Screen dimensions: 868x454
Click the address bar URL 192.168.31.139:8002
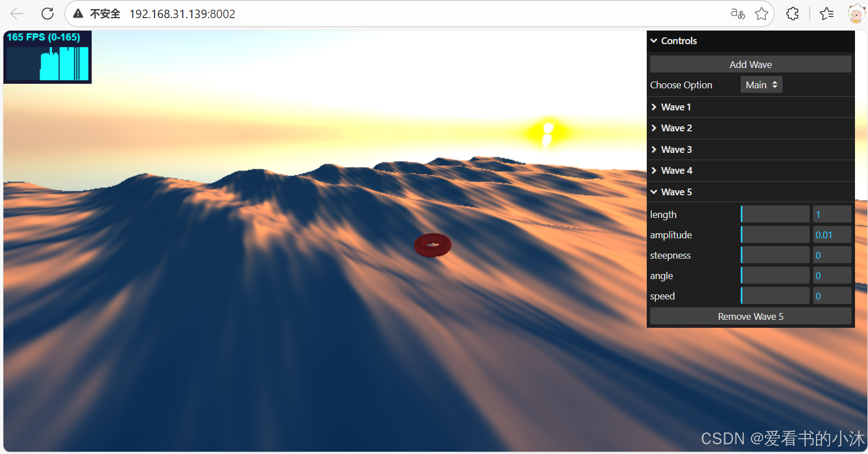[182, 14]
